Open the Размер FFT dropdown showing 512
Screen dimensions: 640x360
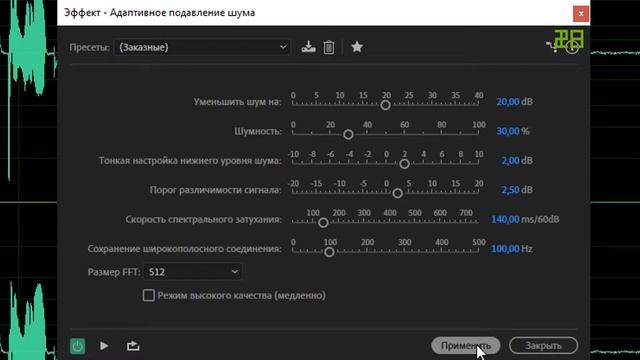(193, 272)
